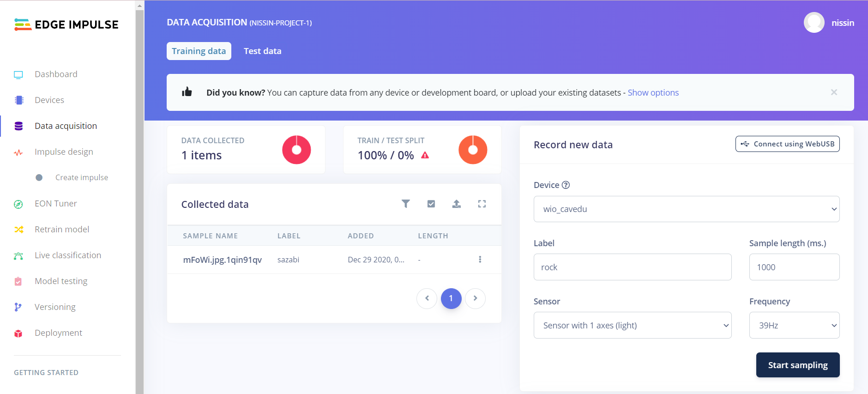Open Create impulse in the sidebar

tap(82, 178)
